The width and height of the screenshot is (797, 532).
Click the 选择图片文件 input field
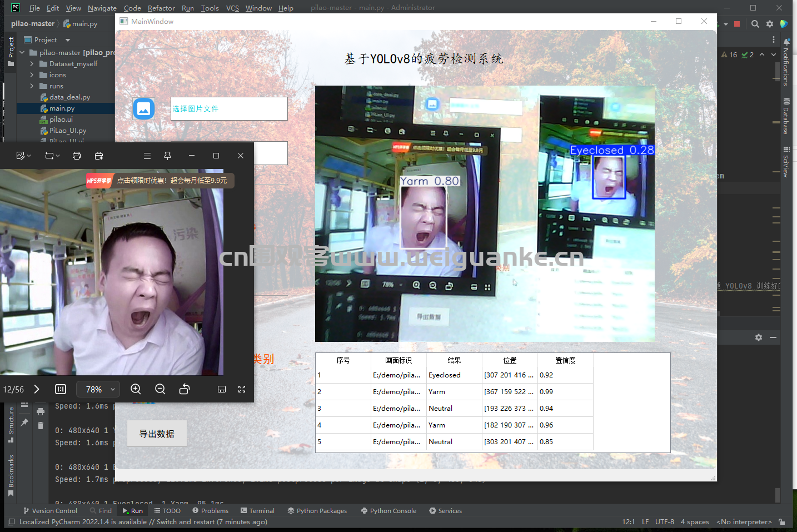point(229,108)
